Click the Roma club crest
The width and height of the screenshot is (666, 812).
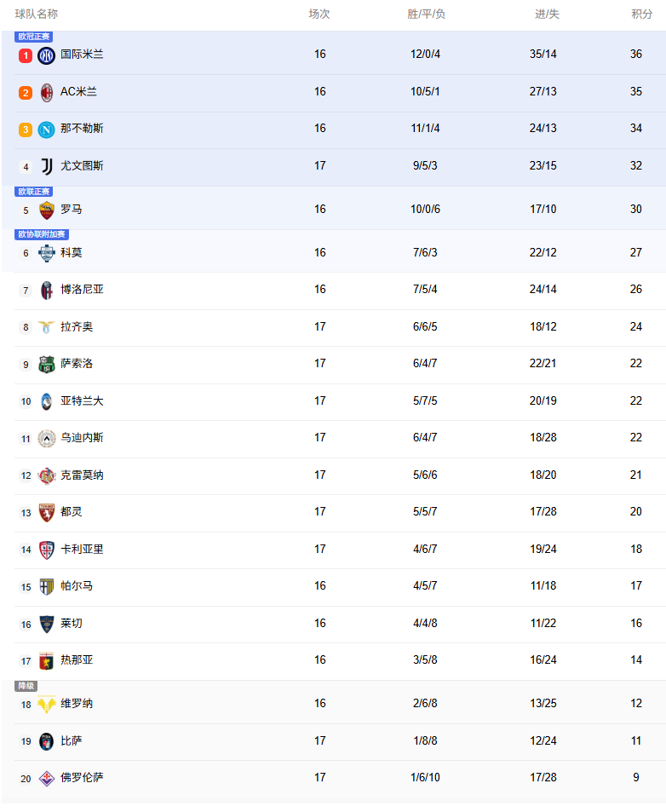click(x=47, y=210)
